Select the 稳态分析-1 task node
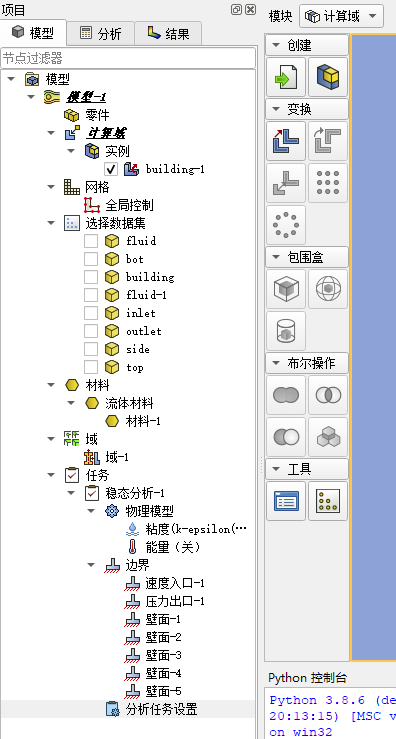The image size is (396, 739). (135, 493)
